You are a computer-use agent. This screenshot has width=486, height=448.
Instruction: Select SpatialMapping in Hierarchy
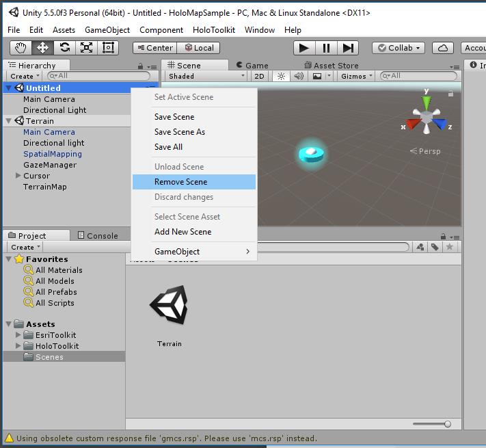pyautogui.click(x=53, y=154)
